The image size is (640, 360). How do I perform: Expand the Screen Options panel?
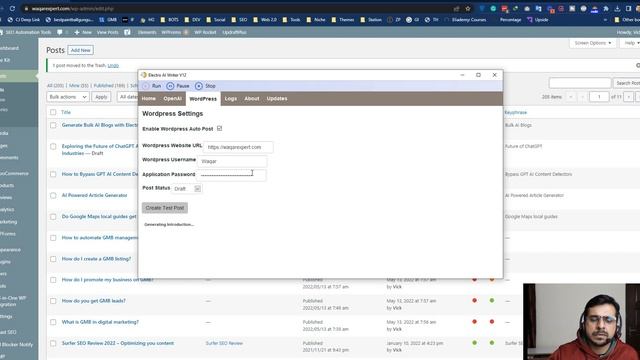(593, 43)
